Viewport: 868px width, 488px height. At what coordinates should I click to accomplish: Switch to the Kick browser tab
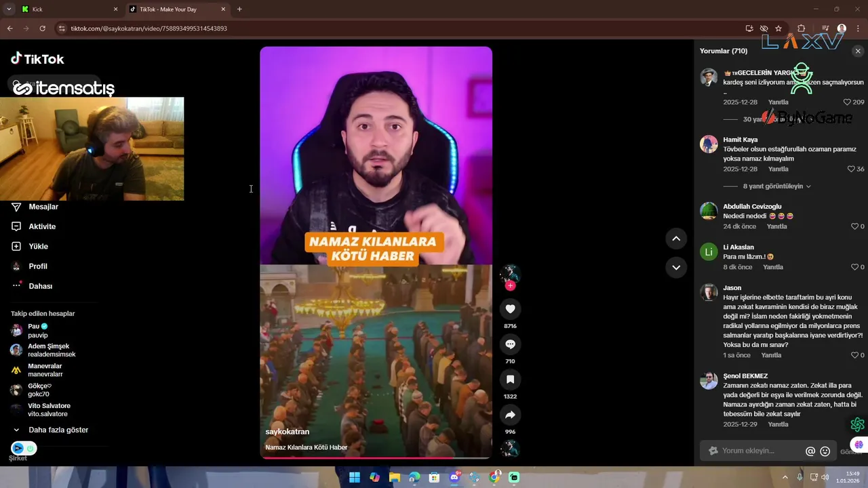point(68,9)
